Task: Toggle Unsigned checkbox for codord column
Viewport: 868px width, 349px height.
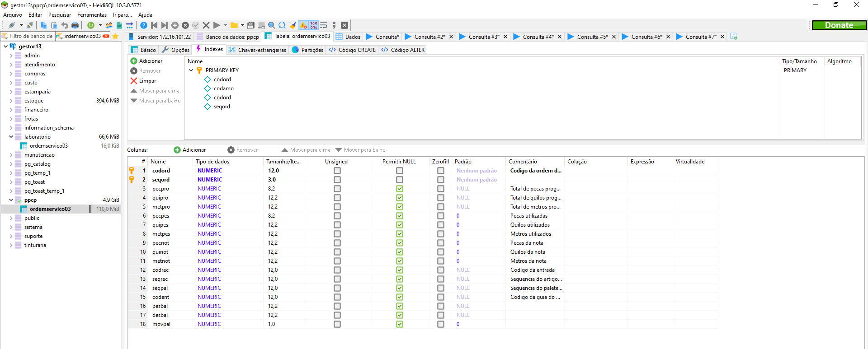Action: pyautogui.click(x=337, y=171)
